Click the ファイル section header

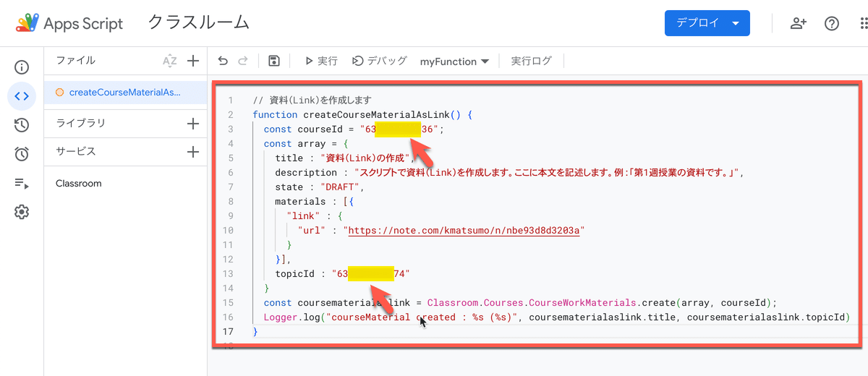[76, 61]
